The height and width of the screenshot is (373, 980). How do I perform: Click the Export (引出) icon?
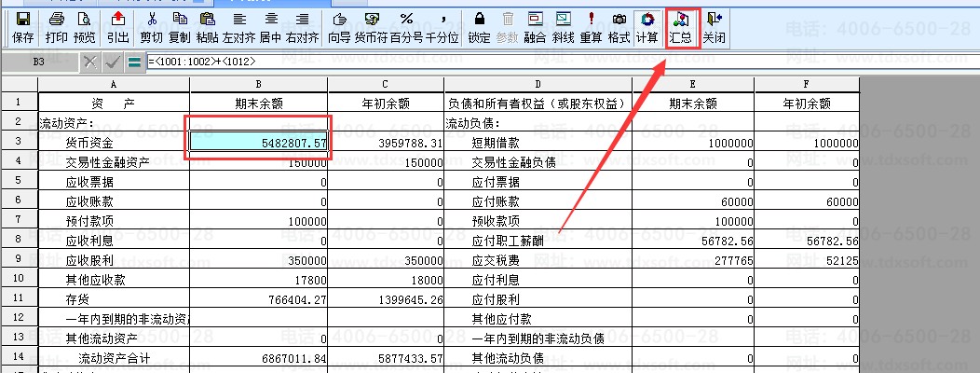click(117, 28)
